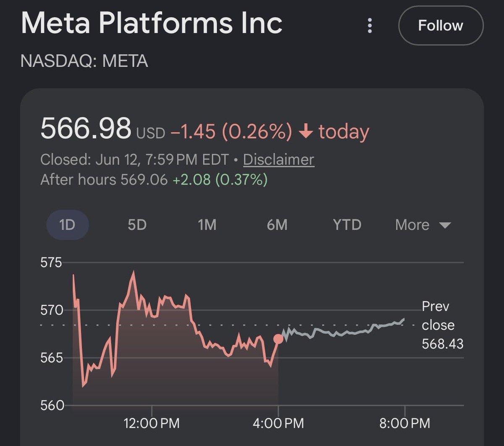Show the 6M chart range
Screen dimensions: 504x446
click(277, 225)
